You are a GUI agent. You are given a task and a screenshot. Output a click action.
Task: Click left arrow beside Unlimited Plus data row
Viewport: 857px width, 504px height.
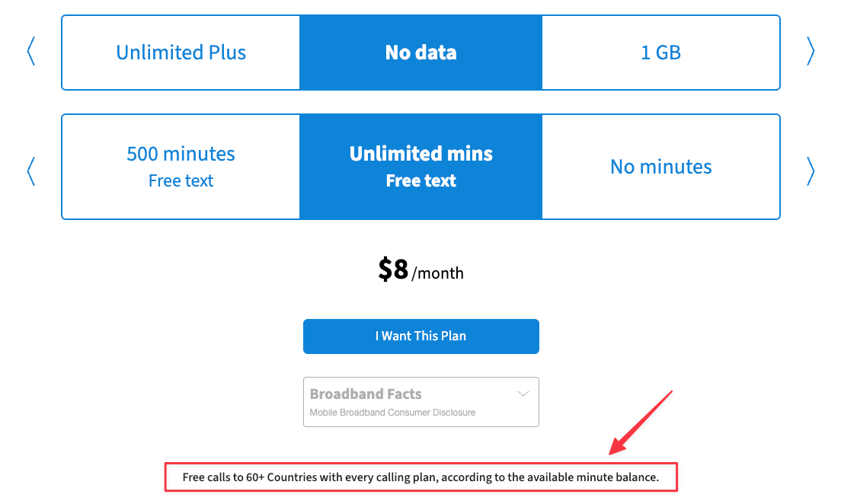click(31, 52)
